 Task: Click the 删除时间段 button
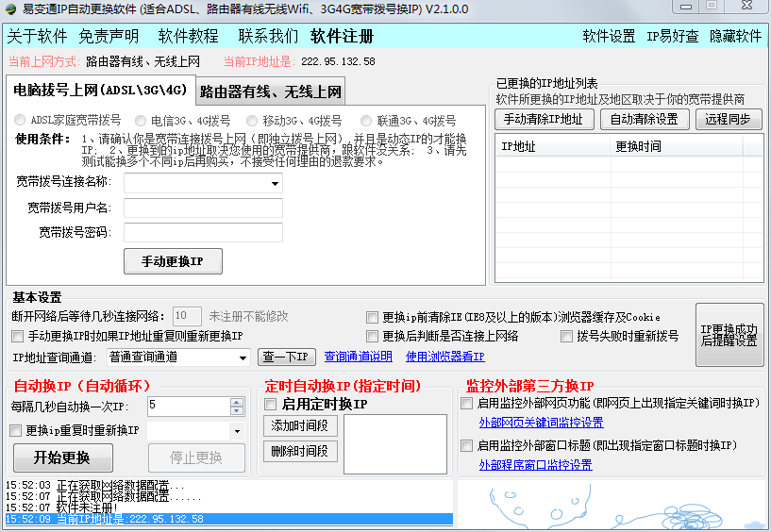(300, 451)
